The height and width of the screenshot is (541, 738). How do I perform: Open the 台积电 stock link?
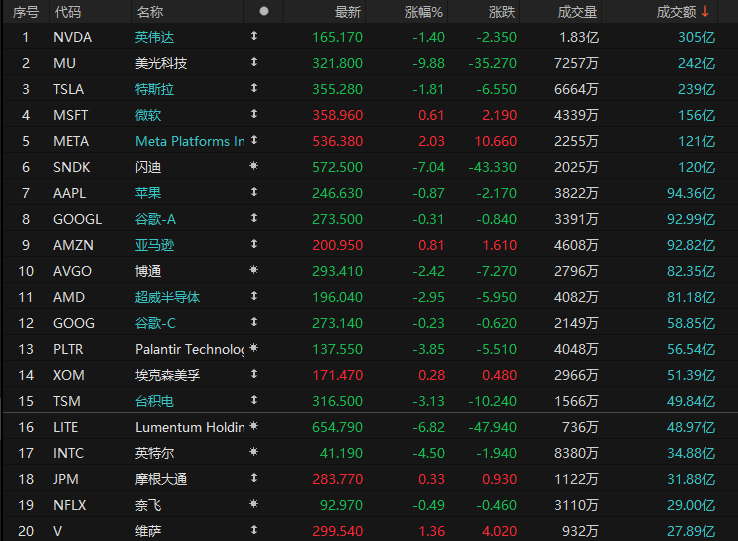[154, 401]
